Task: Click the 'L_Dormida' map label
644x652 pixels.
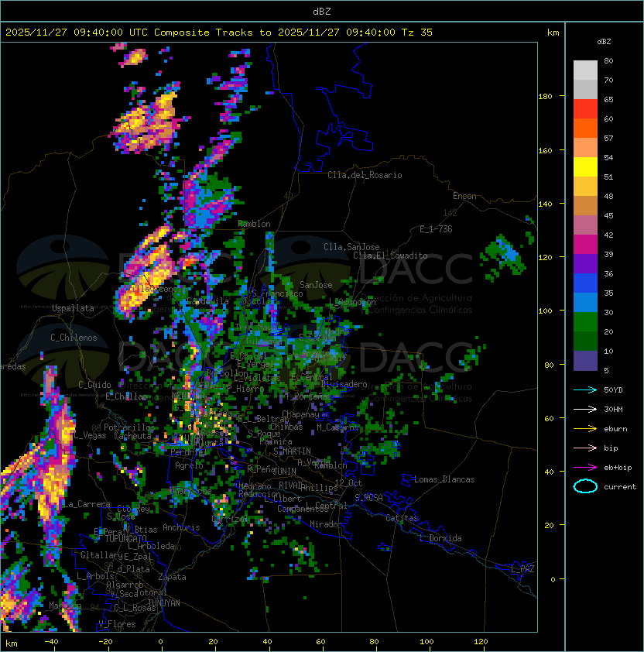Action: click(x=440, y=538)
